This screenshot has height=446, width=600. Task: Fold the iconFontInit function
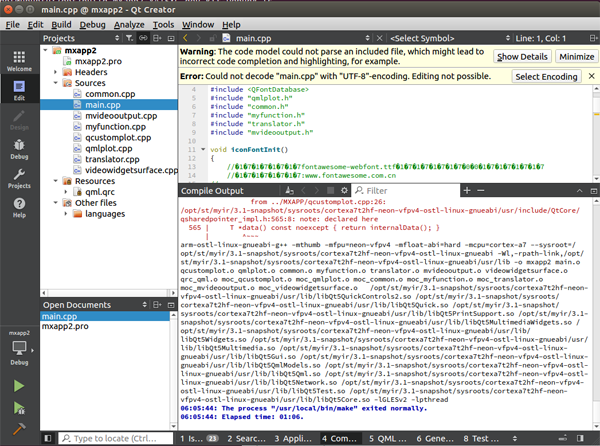(203, 149)
